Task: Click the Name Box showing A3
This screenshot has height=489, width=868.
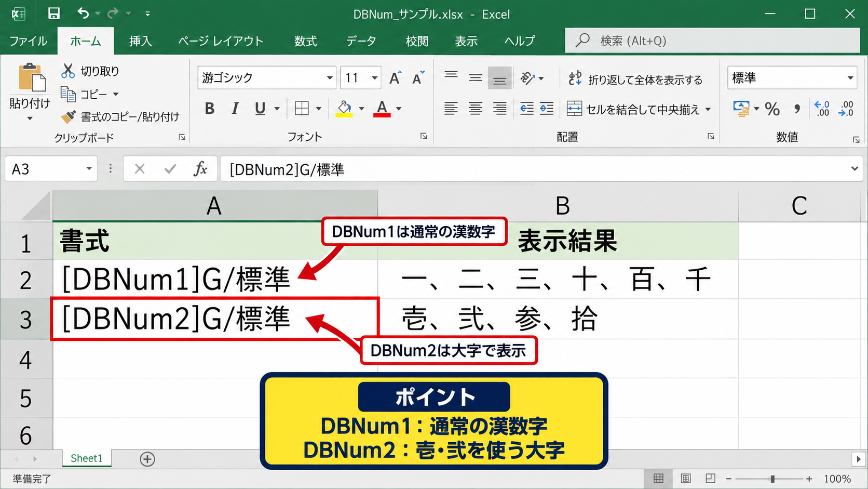Action: 51,169
